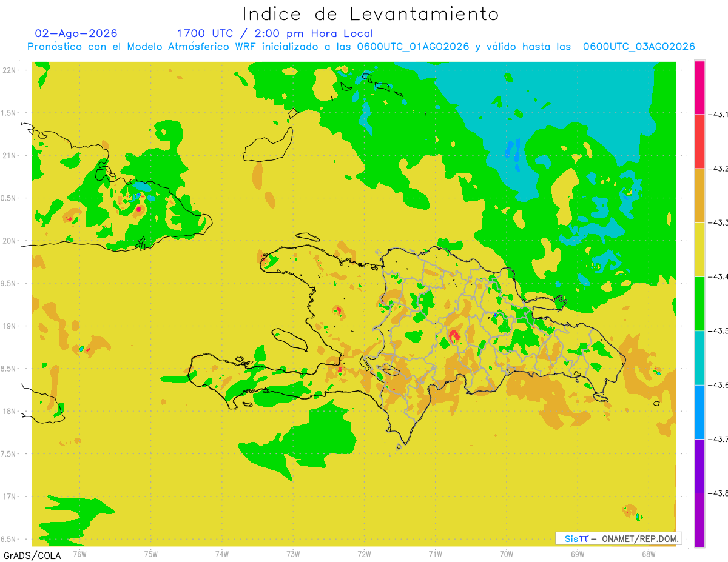Image resolution: width=728 pixels, height=562 pixels.
Task: Select the '76W' longitude label
Action: [79, 554]
